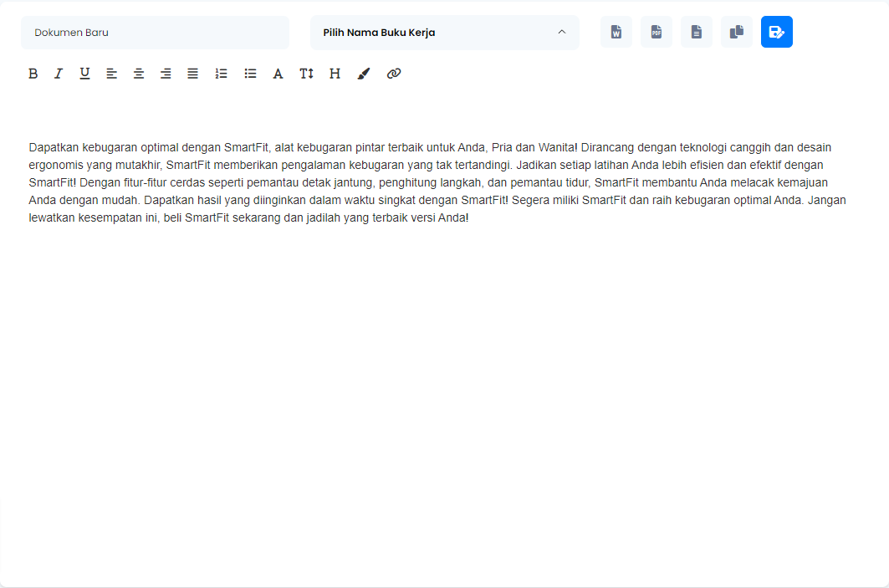Insert a bulleted list
889x588 pixels.
pyautogui.click(x=250, y=74)
